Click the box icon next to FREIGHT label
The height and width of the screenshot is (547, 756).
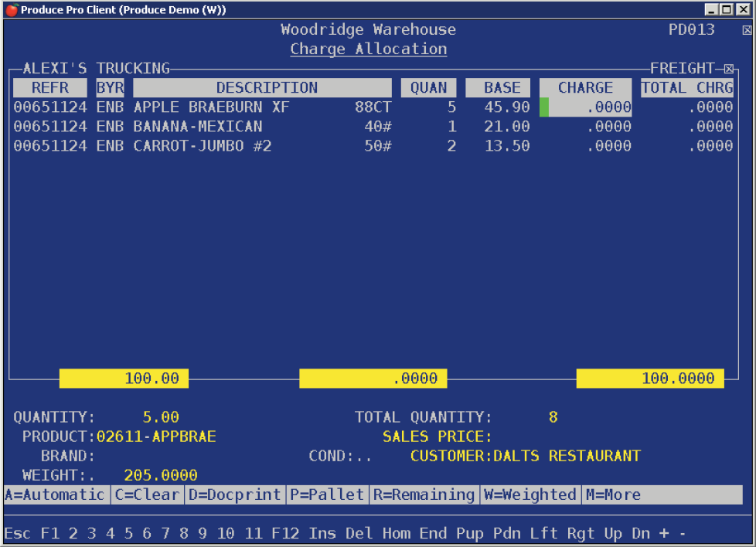click(729, 69)
